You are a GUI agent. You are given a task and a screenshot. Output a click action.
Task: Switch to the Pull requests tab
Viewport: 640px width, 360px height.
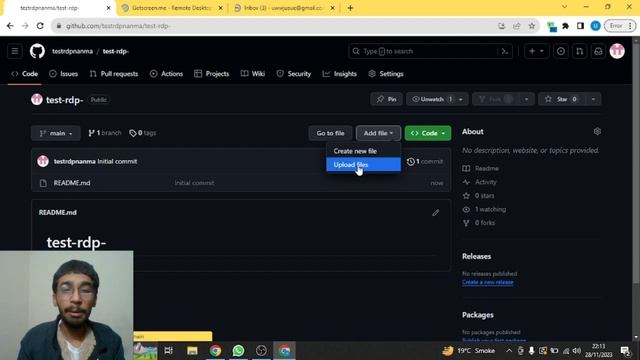pyautogui.click(x=114, y=74)
